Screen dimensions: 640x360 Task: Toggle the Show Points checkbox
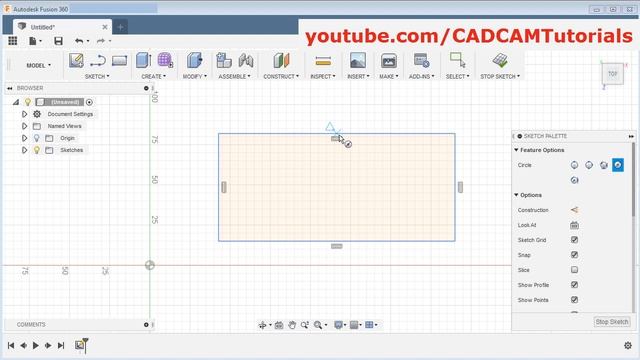(x=574, y=300)
